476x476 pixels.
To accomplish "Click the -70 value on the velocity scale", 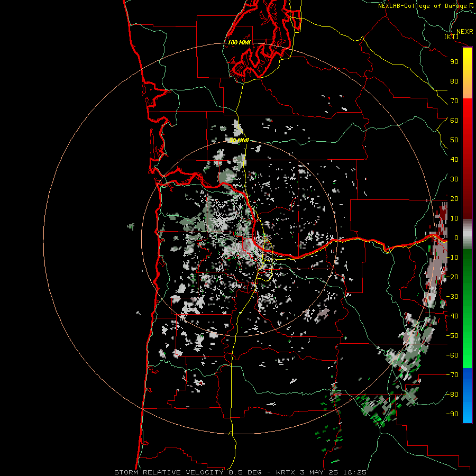I will click(x=452, y=374).
